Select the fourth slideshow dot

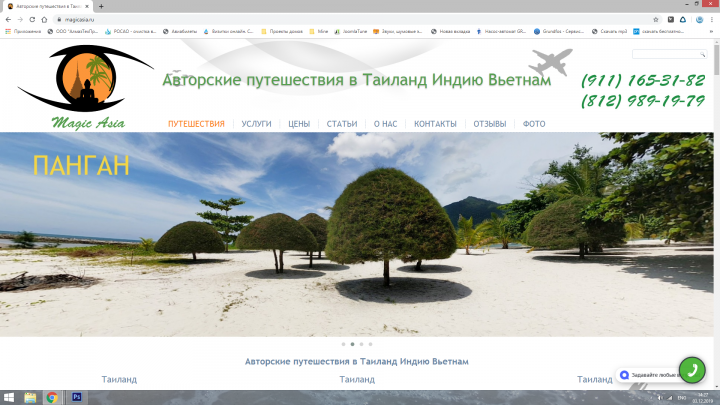pyautogui.click(x=371, y=344)
